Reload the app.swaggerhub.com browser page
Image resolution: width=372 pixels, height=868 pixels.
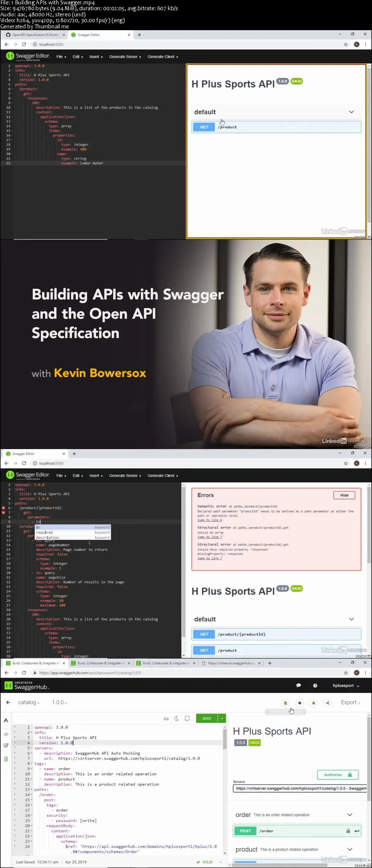(24, 673)
